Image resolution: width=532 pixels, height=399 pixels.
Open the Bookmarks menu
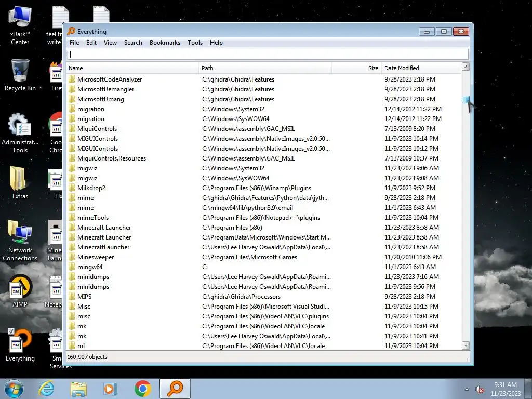click(x=165, y=43)
